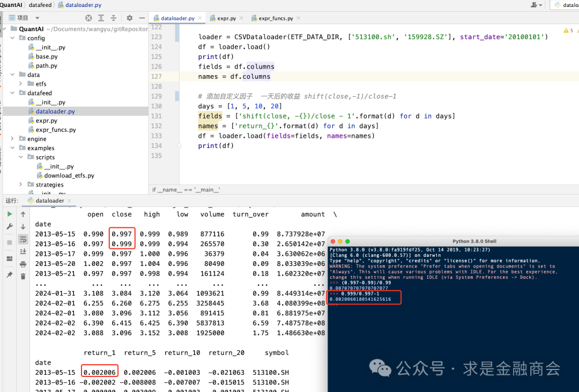Screen dimensions: 579x392
Task: Open __init__.py under config
Action: click(50, 47)
